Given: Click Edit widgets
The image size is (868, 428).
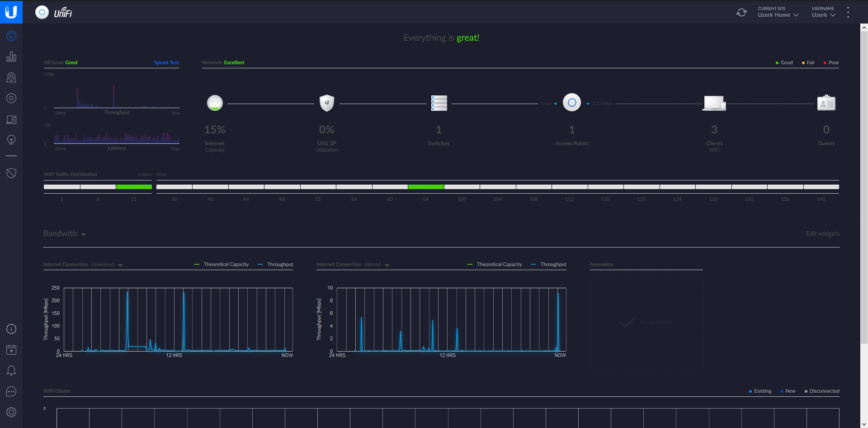Looking at the screenshot, I should [x=822, y=233].
